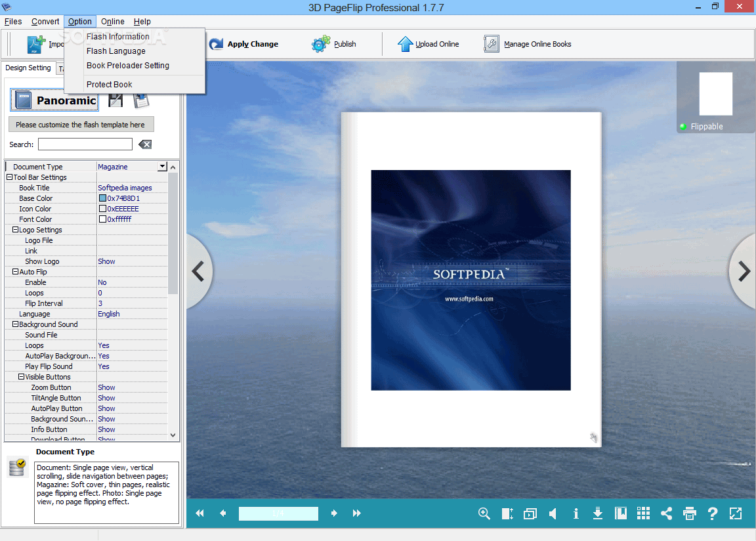Image resolution: width=756 pixels, height=541 pixels.
Task: Click the bookmark icon in bottom bar
Action: 621,513
